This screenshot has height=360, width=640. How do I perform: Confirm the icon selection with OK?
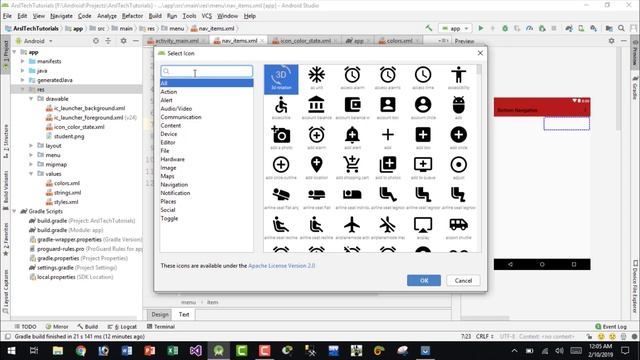424,280
